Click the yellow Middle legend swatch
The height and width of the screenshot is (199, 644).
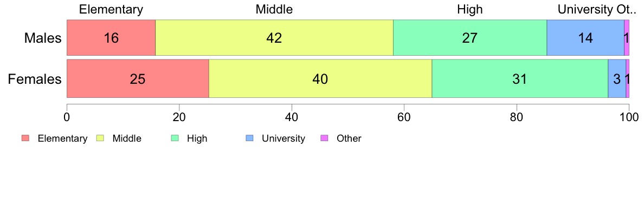[x=100, y=138]
